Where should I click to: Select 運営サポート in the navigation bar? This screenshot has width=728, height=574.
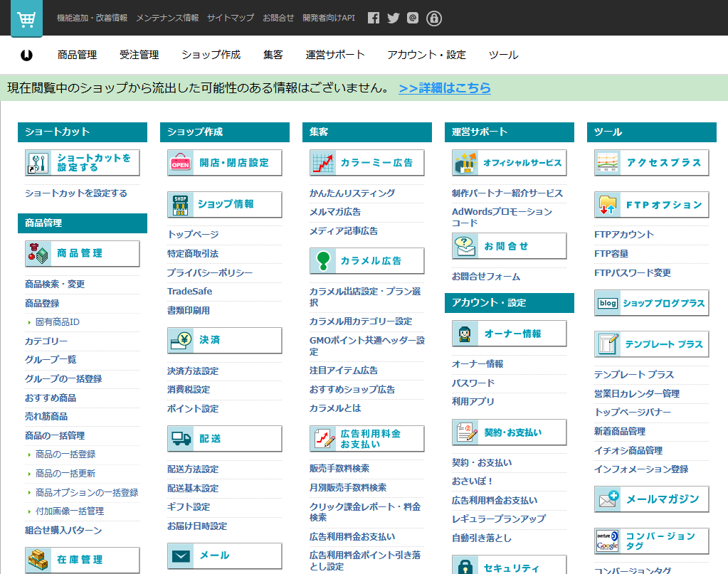334,54
